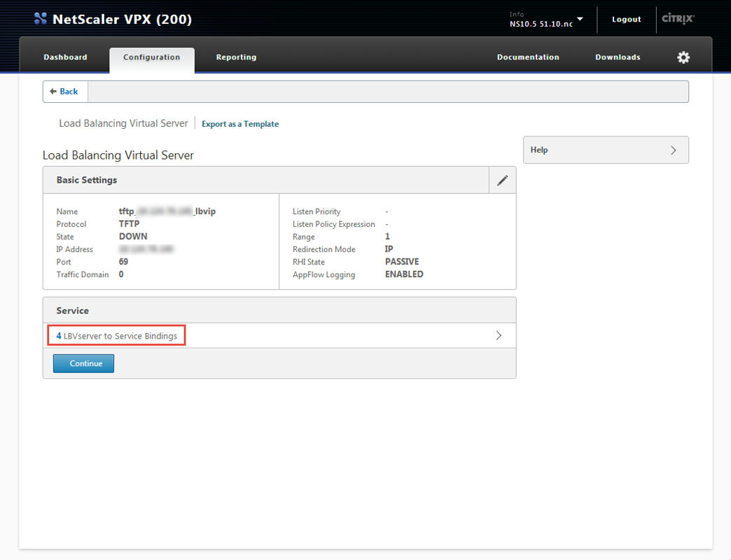
Task: Click the Back arrow icon
Action: click(x=53, y=92)
